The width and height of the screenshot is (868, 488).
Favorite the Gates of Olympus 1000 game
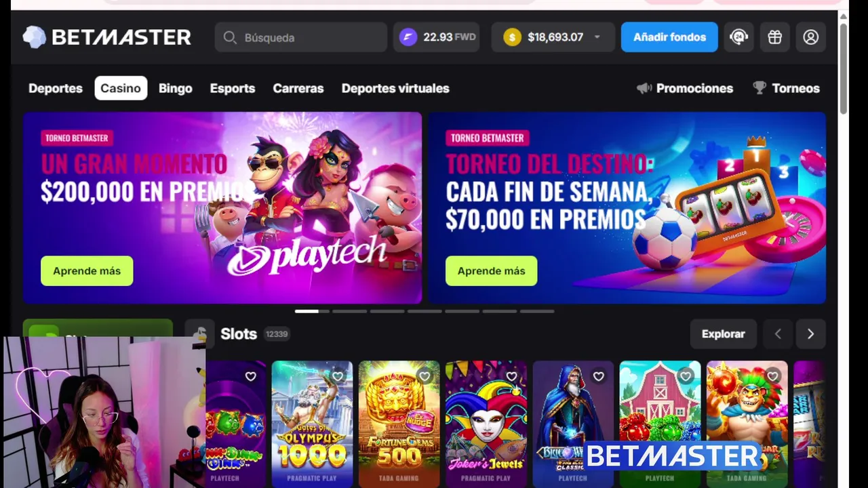338,376
